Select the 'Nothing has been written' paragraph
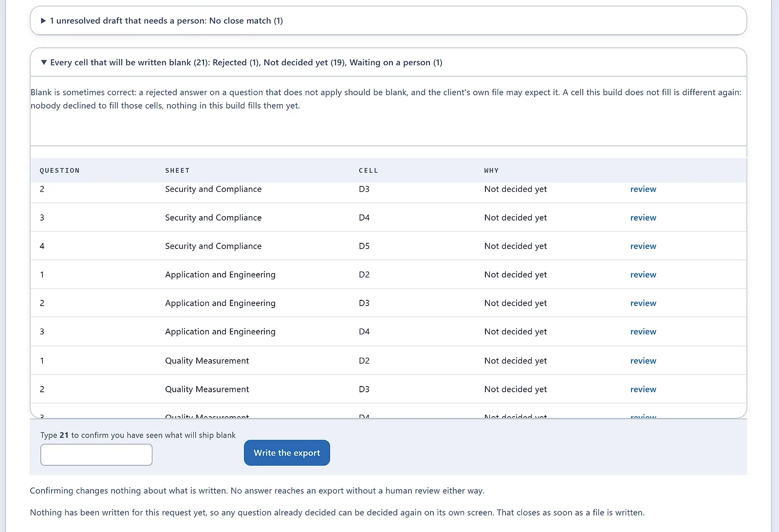The height and width of the screenshot is (532, 779). point(337,513)
